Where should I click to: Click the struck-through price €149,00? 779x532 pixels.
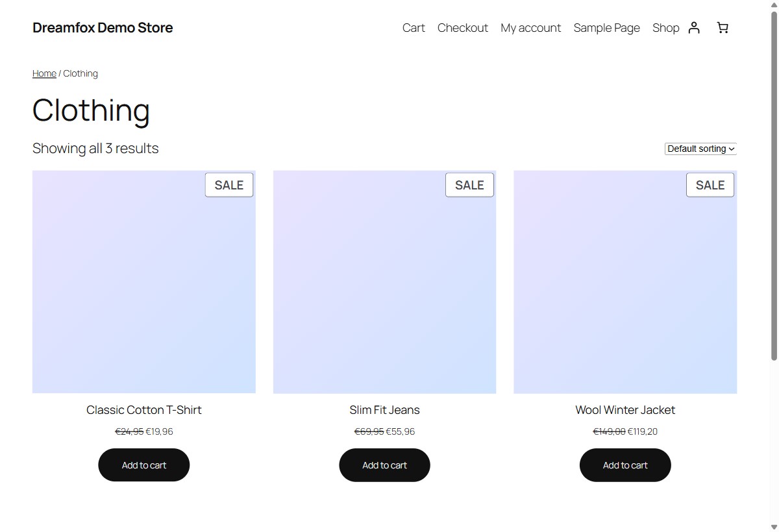(x=610, y=431)
